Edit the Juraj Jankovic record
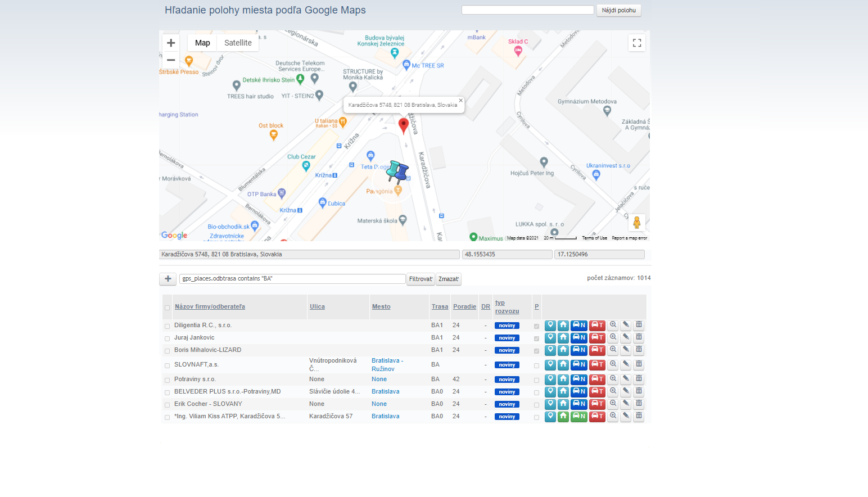Screen dimensions: 868x497 click(x=626, y=338)
